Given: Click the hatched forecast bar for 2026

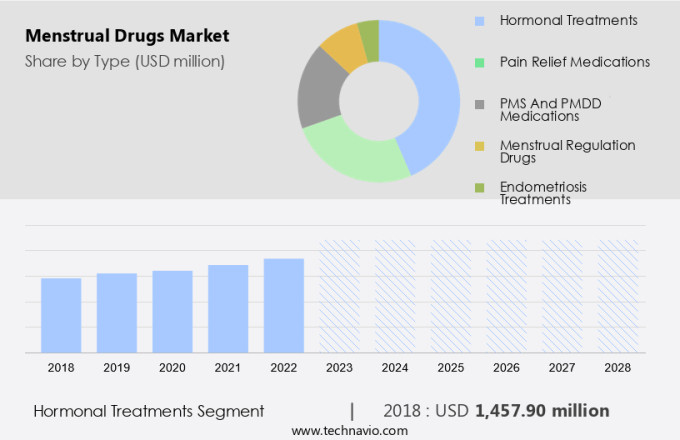Looking at the screenshot, I should (x=506, y=296).
